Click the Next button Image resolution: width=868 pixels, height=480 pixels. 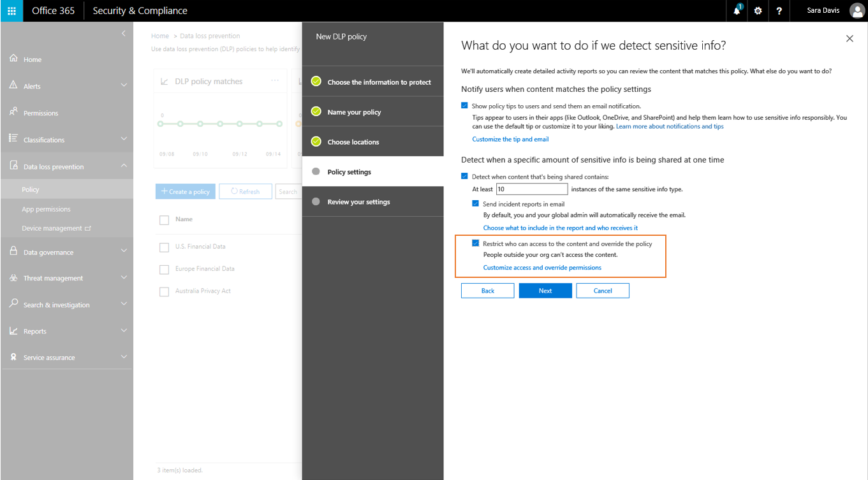point(545,290)
